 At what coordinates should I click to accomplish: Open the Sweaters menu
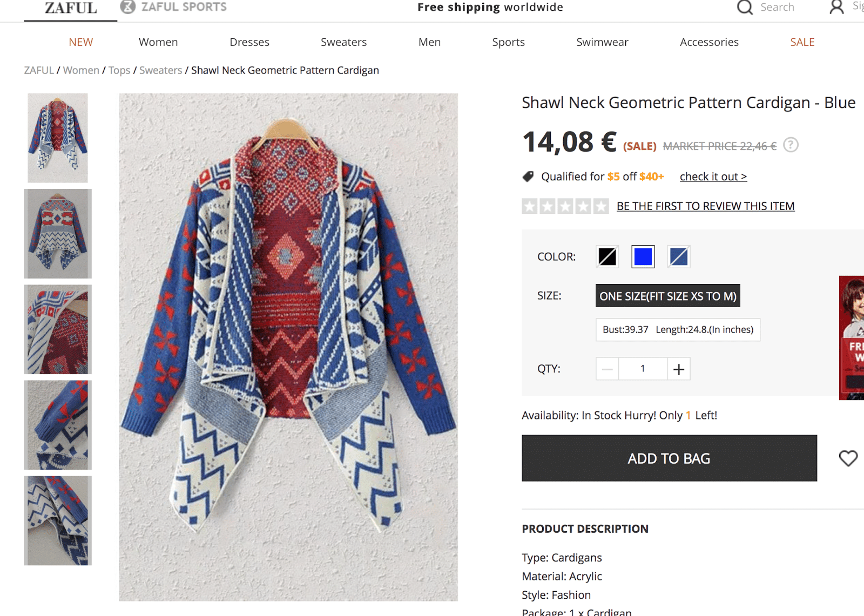click(x=343, y=42)
